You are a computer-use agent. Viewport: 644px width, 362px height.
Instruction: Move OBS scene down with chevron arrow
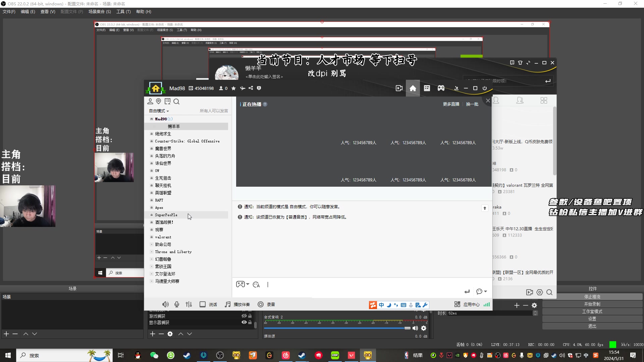35,334
